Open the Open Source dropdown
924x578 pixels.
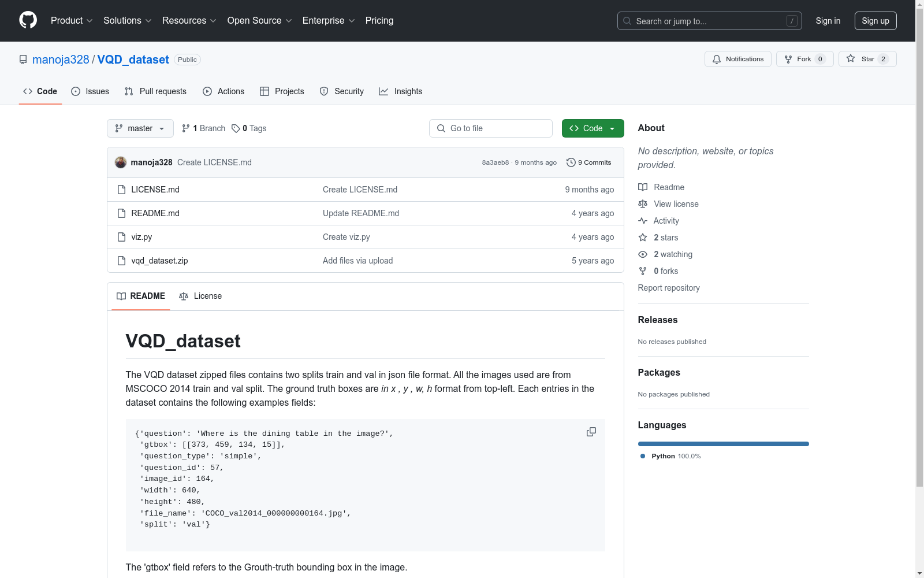click(x=260, y=21)
